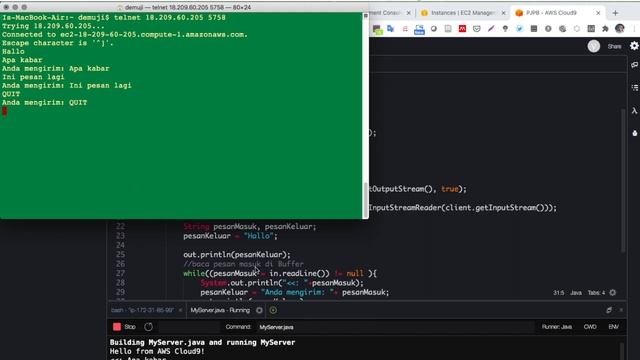Click the spinner icon on the MyServer.java tab
640x360 pixels.
(259, 310)
